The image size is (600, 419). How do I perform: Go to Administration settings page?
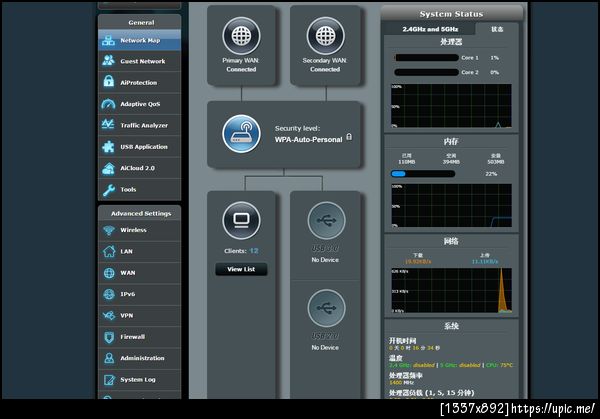pyautogui.click(x=139, y=358)
